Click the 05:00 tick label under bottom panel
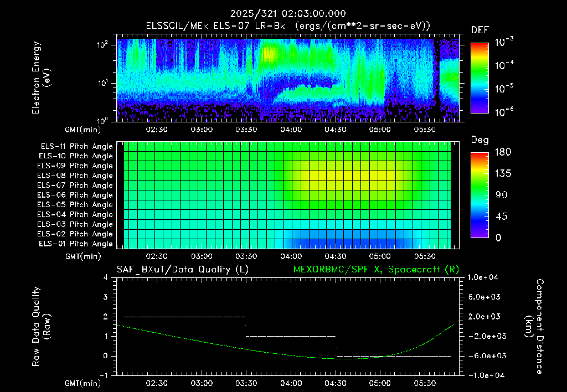The image size is (567, 392). pyautogui.click(x=380, y=383)
